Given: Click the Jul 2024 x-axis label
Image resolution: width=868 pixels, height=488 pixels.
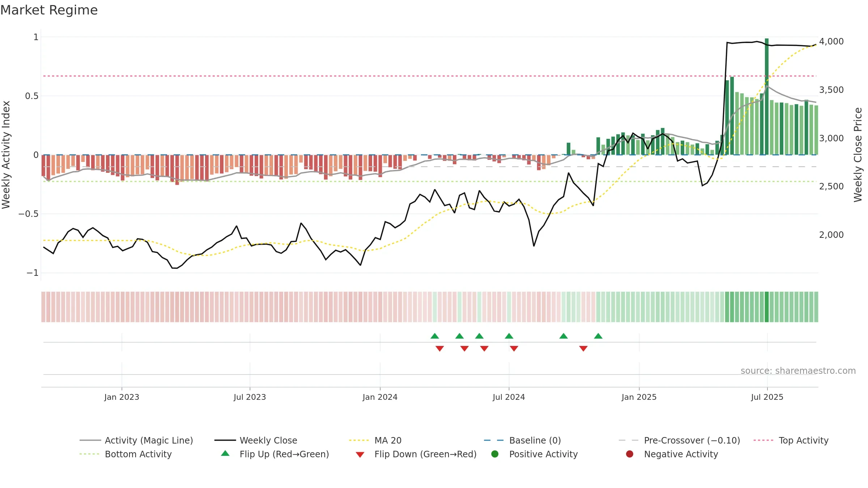Looking at the screenshot, I should point(509,397).
